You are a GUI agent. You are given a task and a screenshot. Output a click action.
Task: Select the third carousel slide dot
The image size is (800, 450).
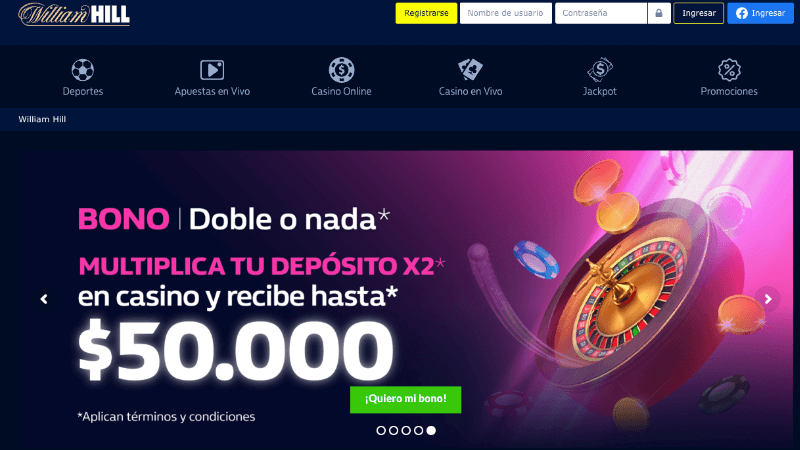click(406, 431)
